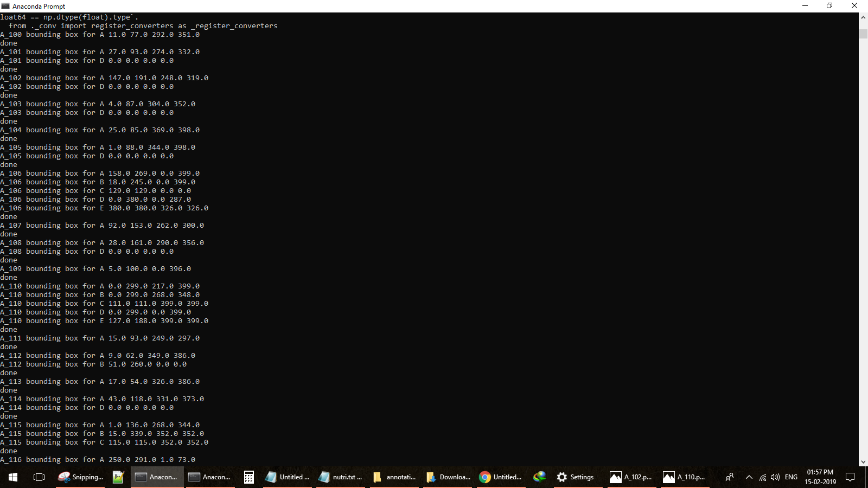The width and height of the screenshot is (868, 488).
Task: Open nutri.txt in Notepad from the taskbar
Action: pos(341,477)
